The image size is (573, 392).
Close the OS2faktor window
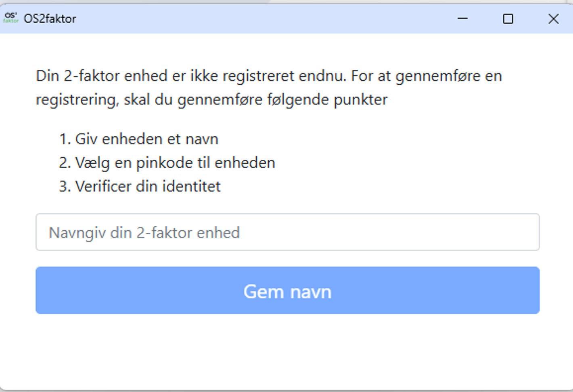553,19
